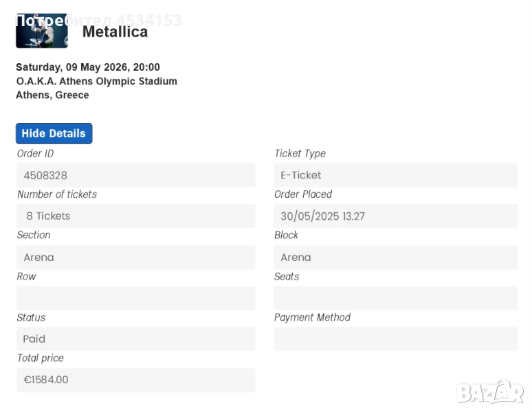Select the Number of tickets field
532x412 pixels.
[x=135, y=216]
